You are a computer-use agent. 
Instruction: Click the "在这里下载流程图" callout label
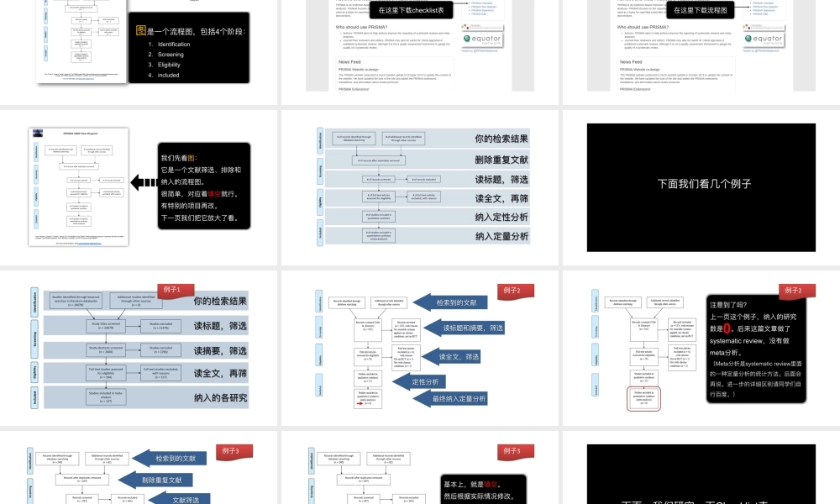pyautogui.click(x=697, y=10)
